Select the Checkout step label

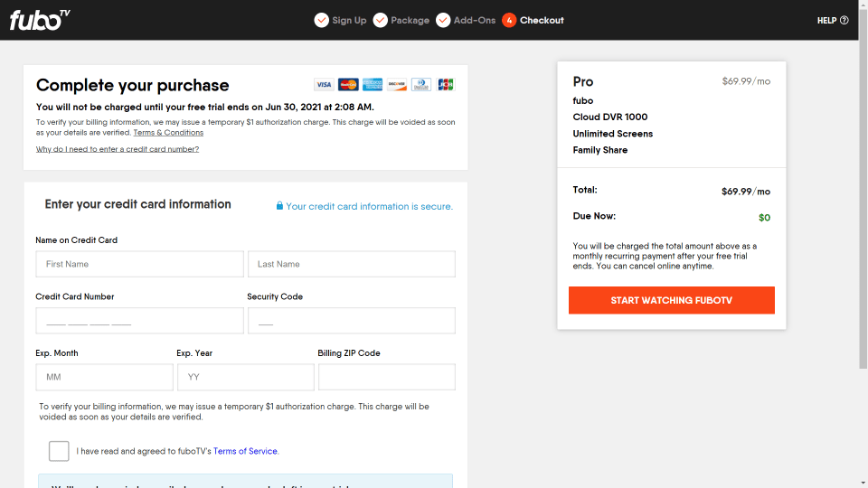pyautogui.click(x=542, y=21)
